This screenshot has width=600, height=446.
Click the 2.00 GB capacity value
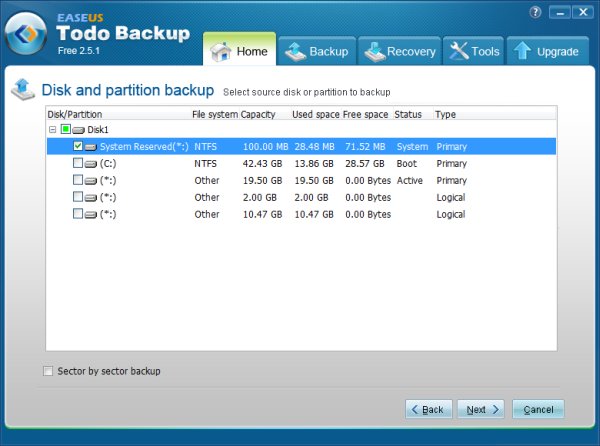[x=260, y=197]
